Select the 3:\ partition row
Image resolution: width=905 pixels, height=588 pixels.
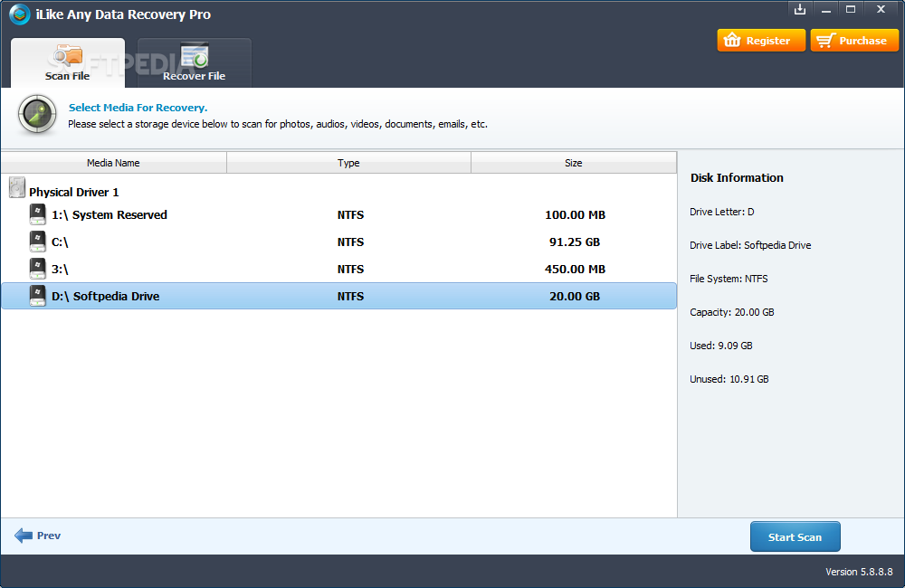[338, 269]
